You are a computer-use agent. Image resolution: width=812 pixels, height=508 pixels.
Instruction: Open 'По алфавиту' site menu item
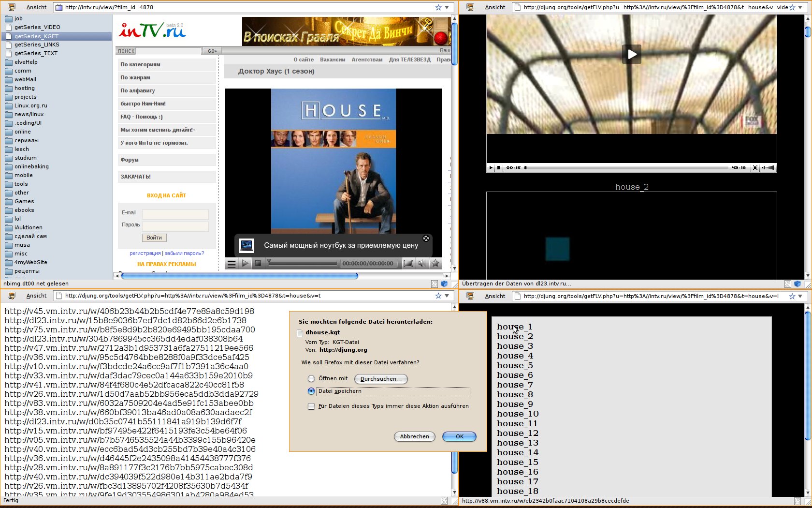[x=167, y=90]
